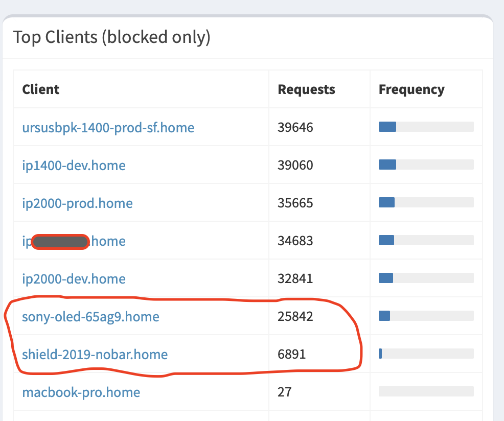
Task: Open the sony-oled-65ag9.home client link
Action: coord(90,316)
